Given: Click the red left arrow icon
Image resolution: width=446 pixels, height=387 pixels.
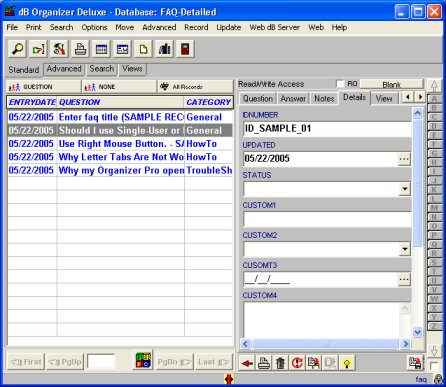Looking at the screenshot, I should 247,363.
